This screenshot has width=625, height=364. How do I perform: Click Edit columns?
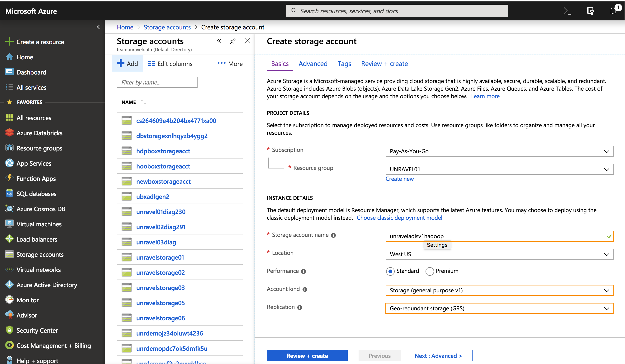tap(170, 64)
